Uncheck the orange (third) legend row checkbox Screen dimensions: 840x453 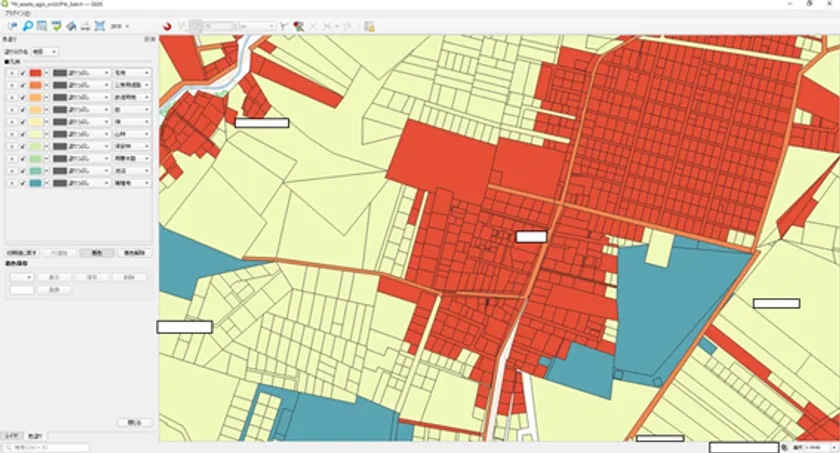pyautogui.click(x=22, y=97)
